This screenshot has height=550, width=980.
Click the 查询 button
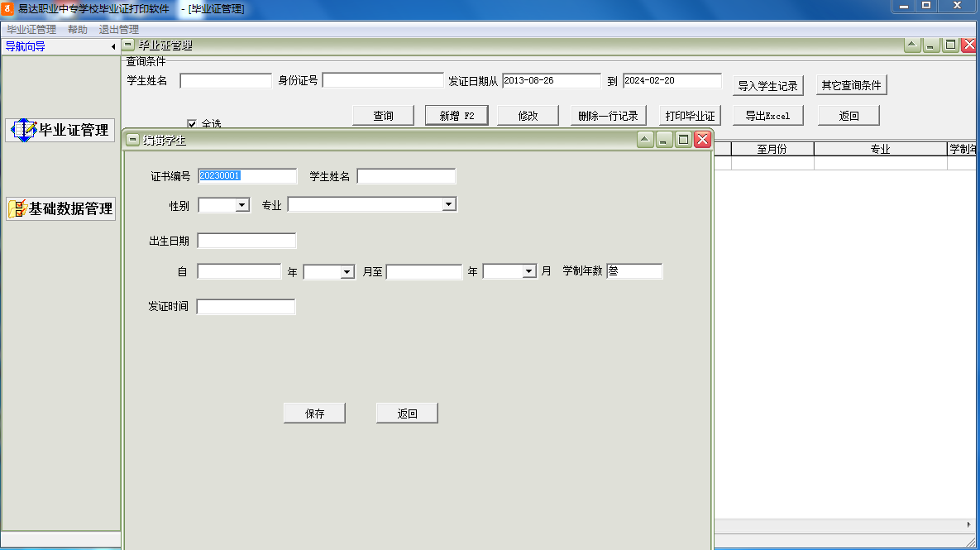click(x=383, y=116)
